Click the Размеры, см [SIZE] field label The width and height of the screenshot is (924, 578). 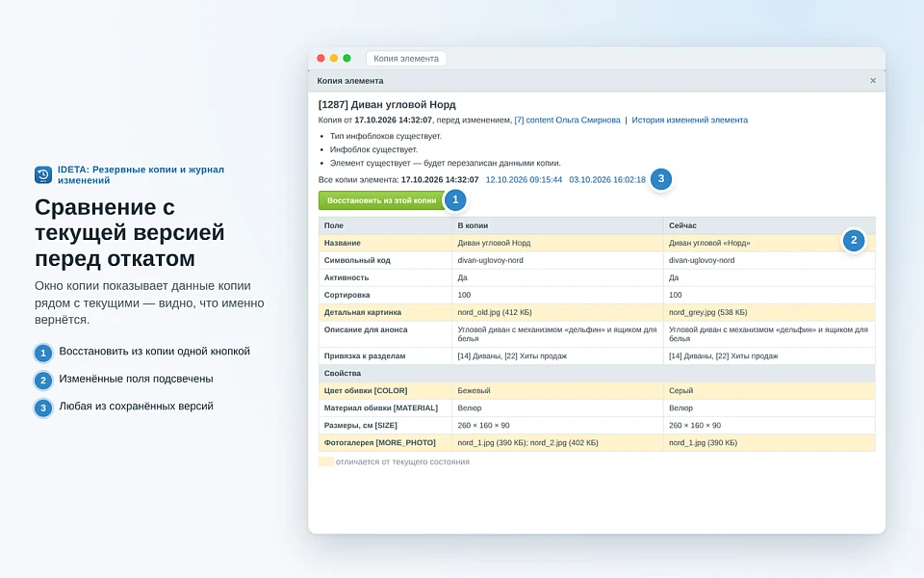tap(363, 425)
